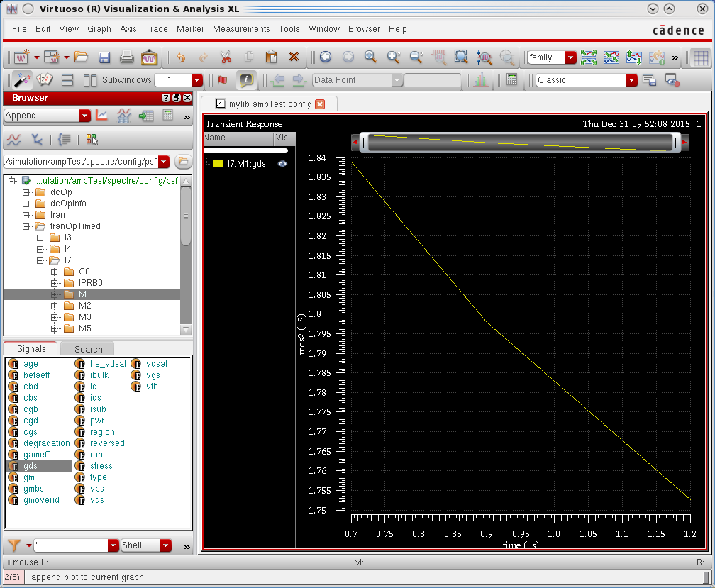Open results folder icon in main toolbar
The height and width of the screenshot is (588, 715).
81,57
